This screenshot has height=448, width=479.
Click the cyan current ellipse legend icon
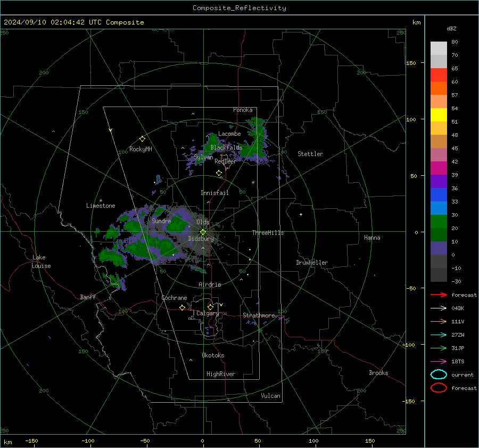tap(439, 374)
